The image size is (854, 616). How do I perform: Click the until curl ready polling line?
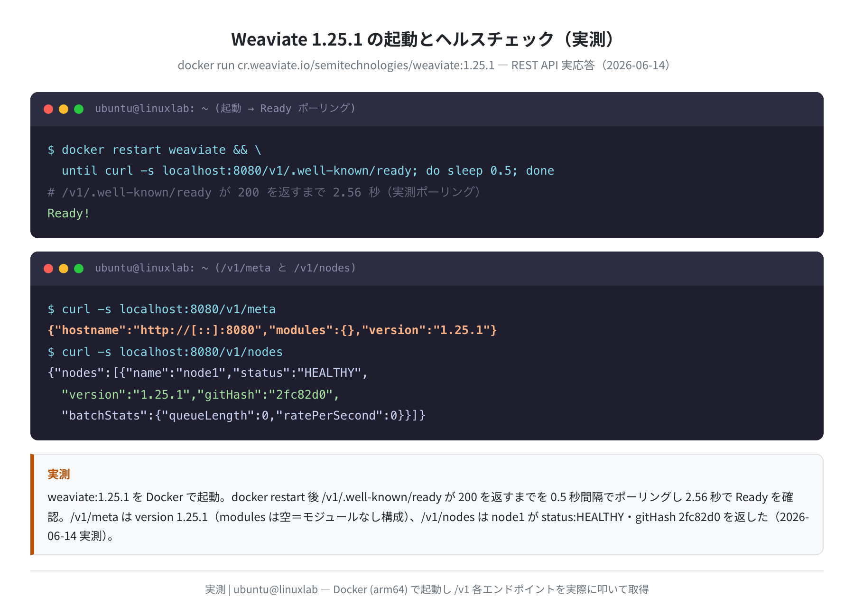tap(308, 171)
